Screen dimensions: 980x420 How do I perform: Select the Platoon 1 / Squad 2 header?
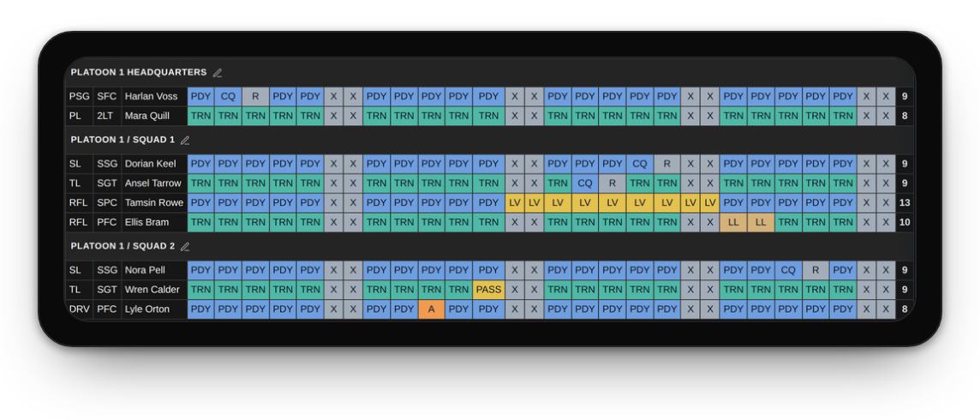pos(122,246)
